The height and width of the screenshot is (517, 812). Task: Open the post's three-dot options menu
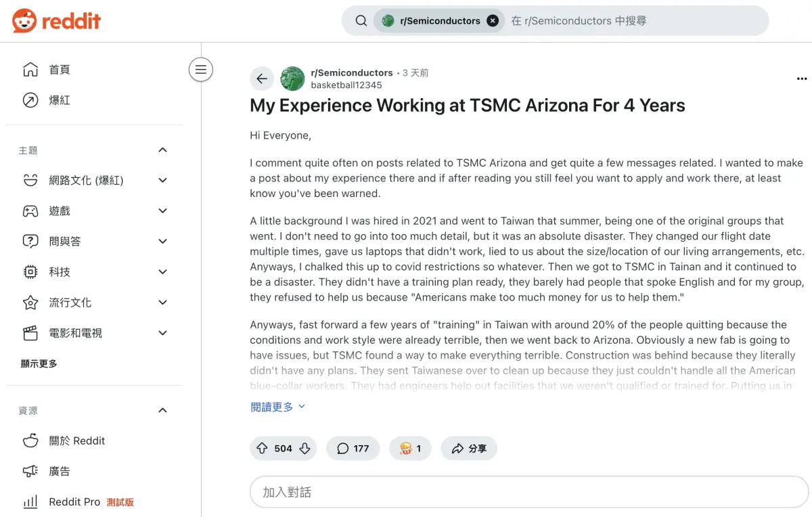click(802, 78)
